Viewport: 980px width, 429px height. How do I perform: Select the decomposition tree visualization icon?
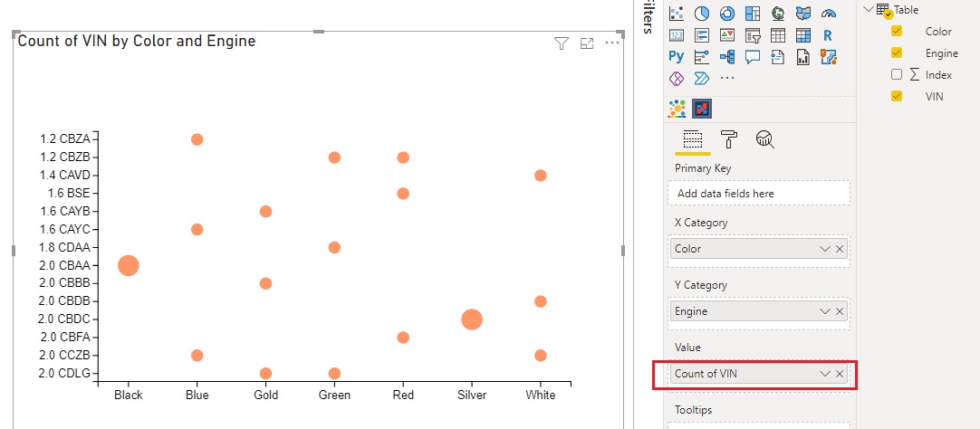[x=727, y=57]
